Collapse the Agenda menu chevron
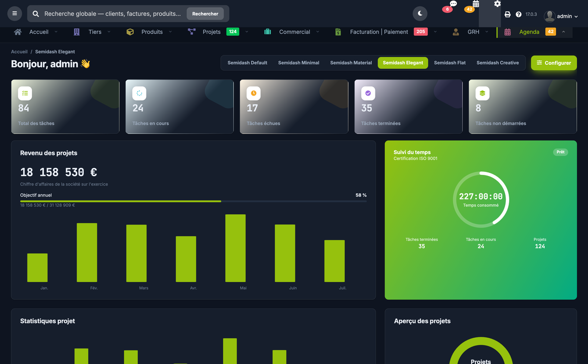 [563, 32]
